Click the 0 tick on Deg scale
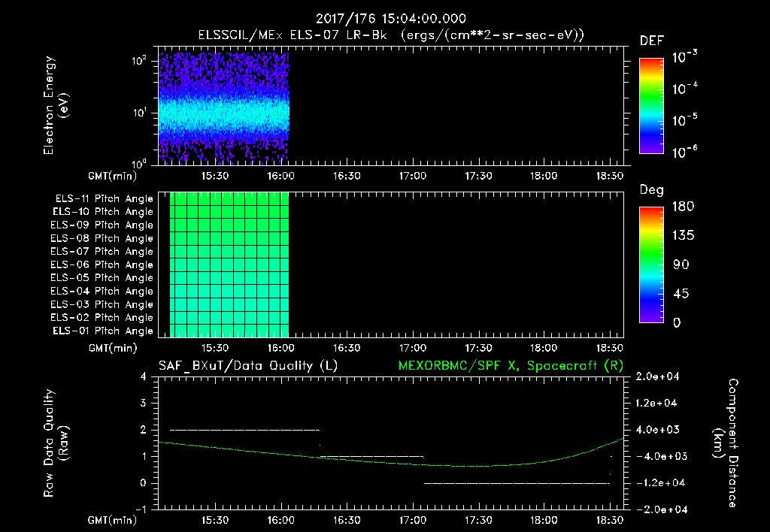The height and width of the screenshot is (532, 770). click(678, 322)
